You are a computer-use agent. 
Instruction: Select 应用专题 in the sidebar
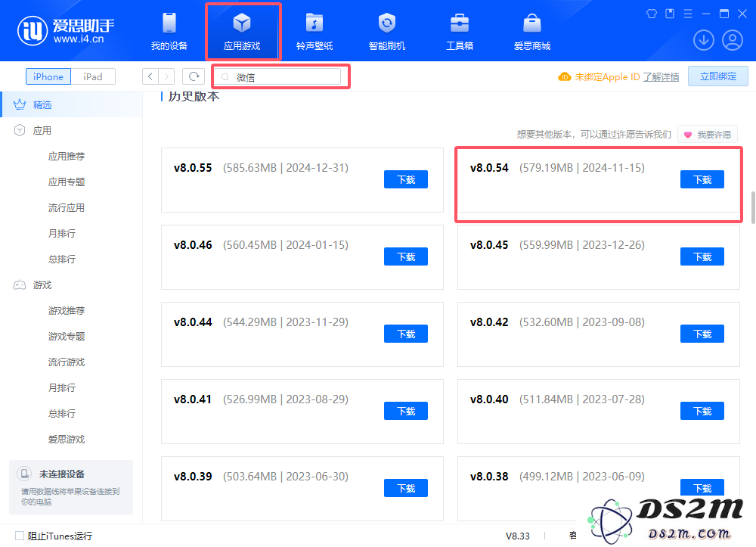(x=67, y=182)
